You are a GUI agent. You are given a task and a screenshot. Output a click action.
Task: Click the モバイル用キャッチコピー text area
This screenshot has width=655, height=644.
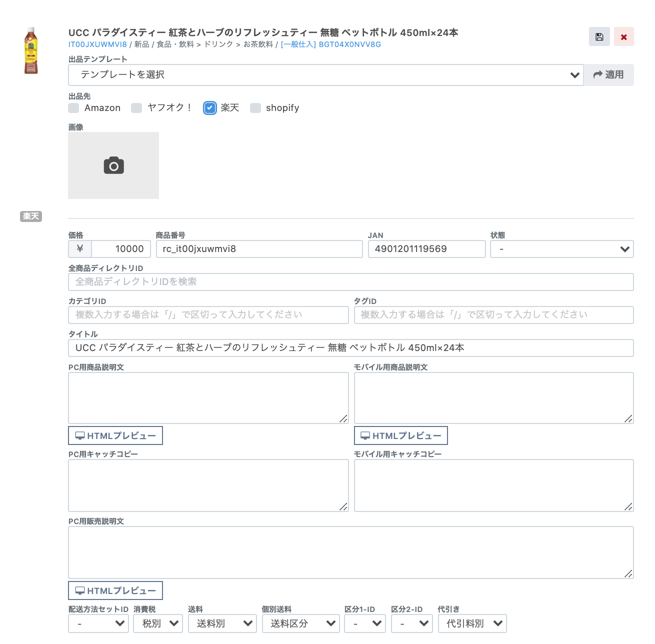pyautogui.click(x=493, y=485)
